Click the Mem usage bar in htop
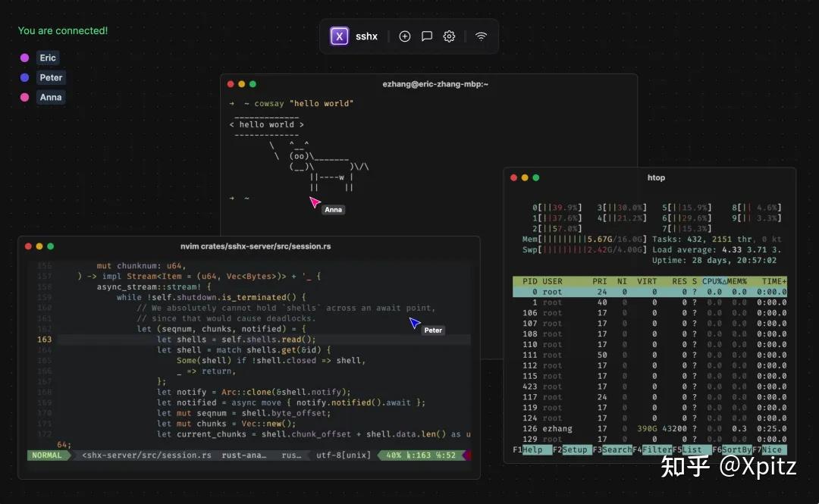This screenshot has width=819, height=504. click(x=585, y=239)
